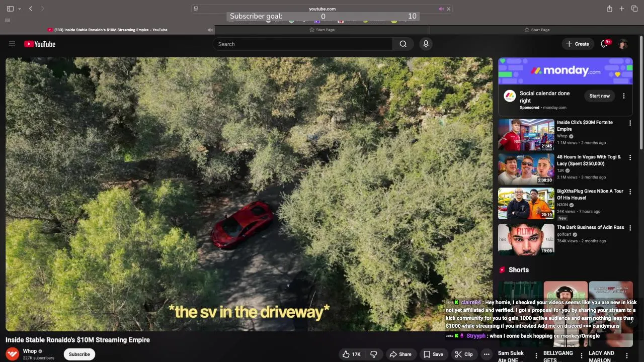Go to the YouTube home logo
Image resolution: width=644 pixels, height=362 pixels.
(x=40, y=44)
